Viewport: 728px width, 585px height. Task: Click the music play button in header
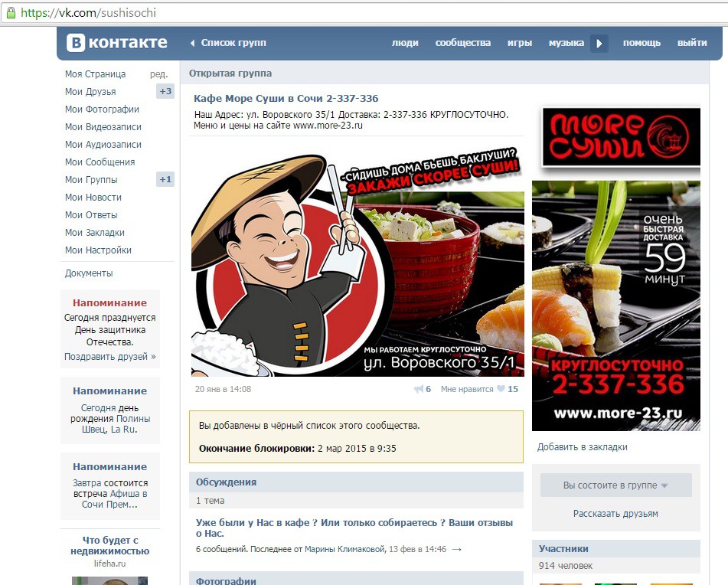(x=599, y=44)
